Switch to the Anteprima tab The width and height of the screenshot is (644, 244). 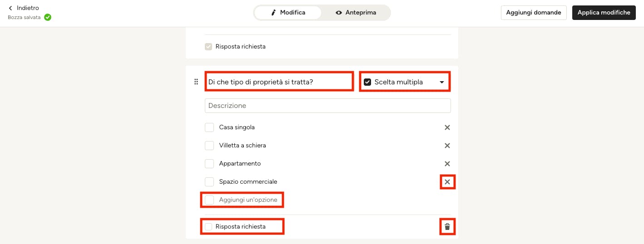pos(356,13)
